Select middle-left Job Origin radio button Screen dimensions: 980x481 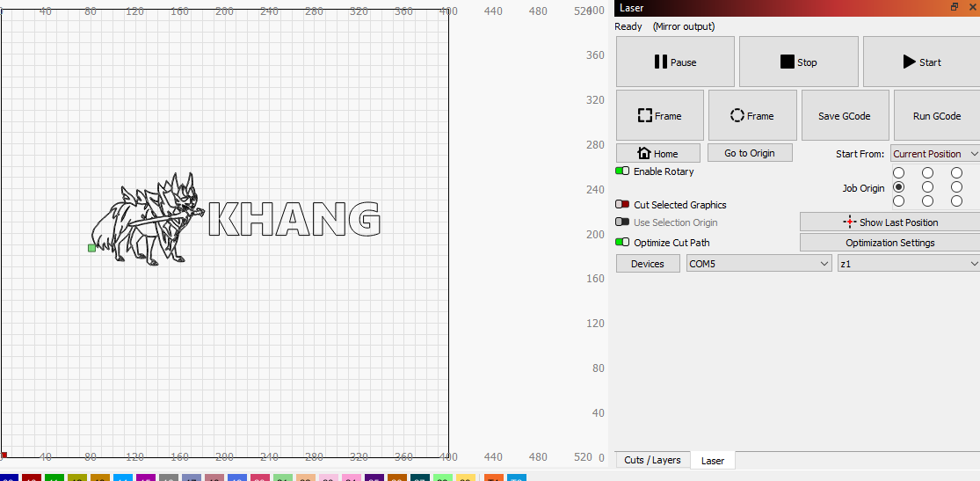pos(899,187)
